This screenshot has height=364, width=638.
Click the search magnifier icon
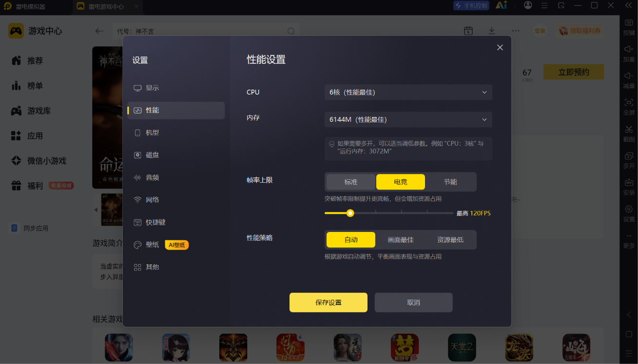pos(291,31)
